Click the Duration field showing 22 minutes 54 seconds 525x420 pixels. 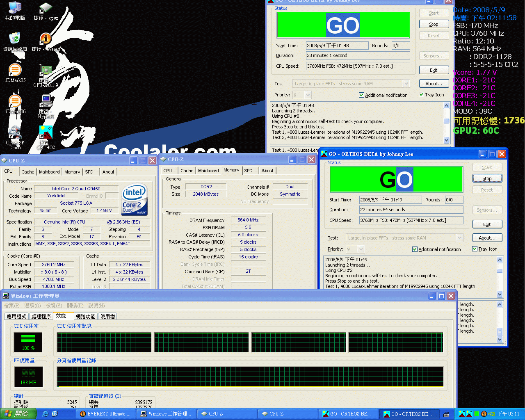[411, 210]
